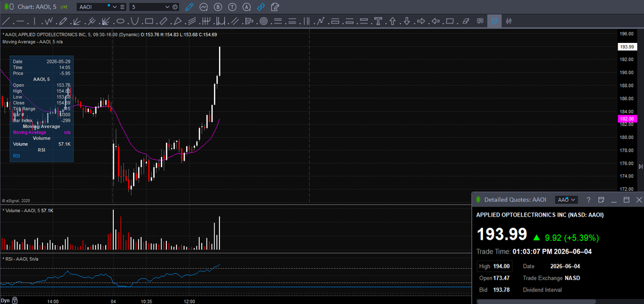Viewport: 644px width, 304px height.
Task: Expand the interval 5 dropdown
Action: click(x=167, y=7)
